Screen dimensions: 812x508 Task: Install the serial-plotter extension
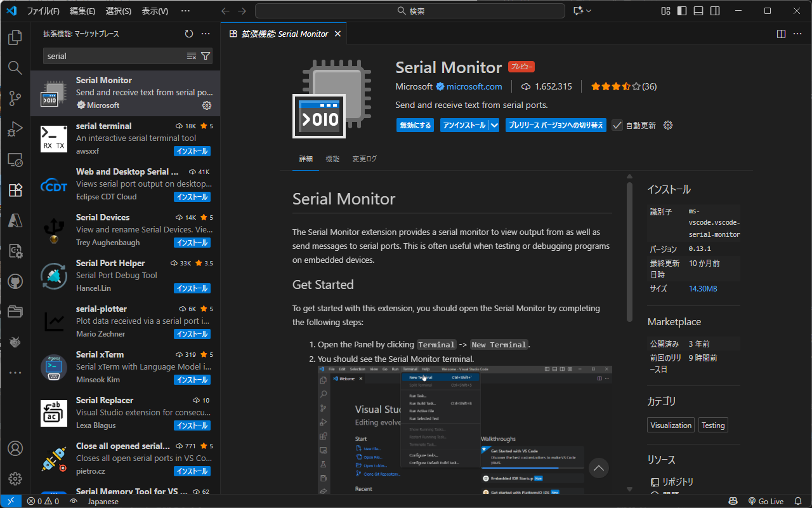click(x=192, y=334)
